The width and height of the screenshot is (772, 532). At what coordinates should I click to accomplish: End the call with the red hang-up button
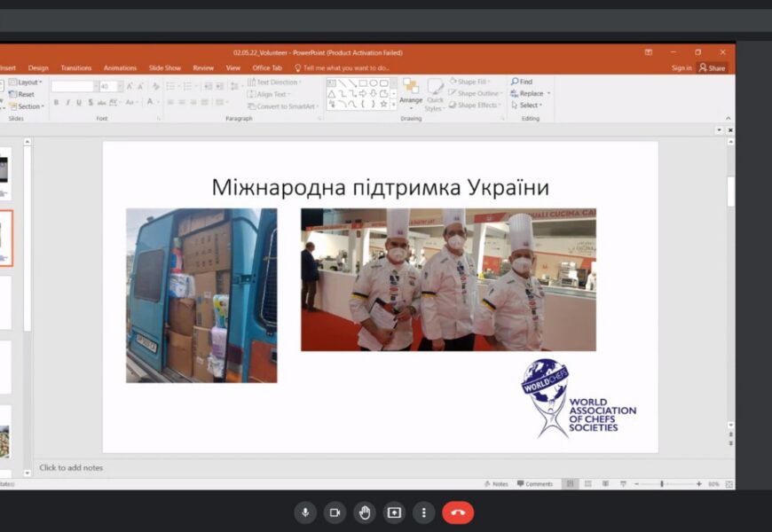(458, 512)
